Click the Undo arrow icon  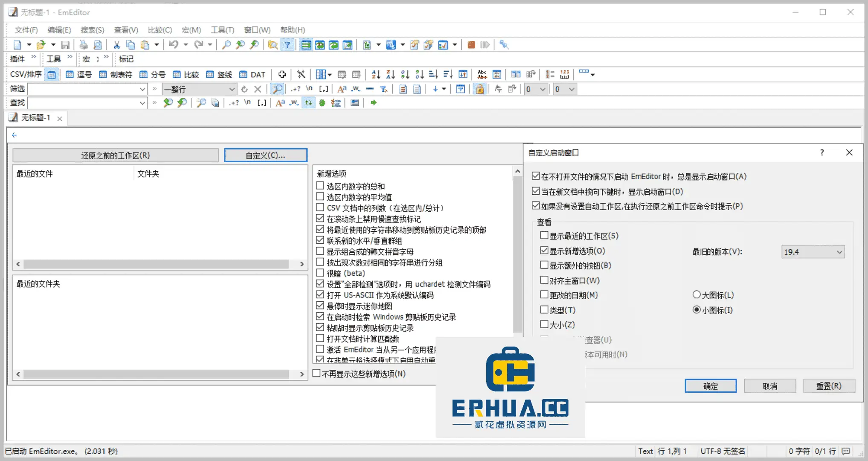[173, 45]
